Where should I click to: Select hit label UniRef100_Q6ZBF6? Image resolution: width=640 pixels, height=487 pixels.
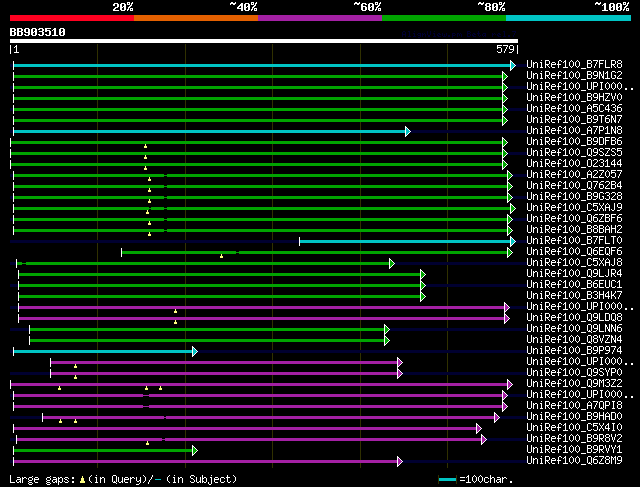[574, 219]
